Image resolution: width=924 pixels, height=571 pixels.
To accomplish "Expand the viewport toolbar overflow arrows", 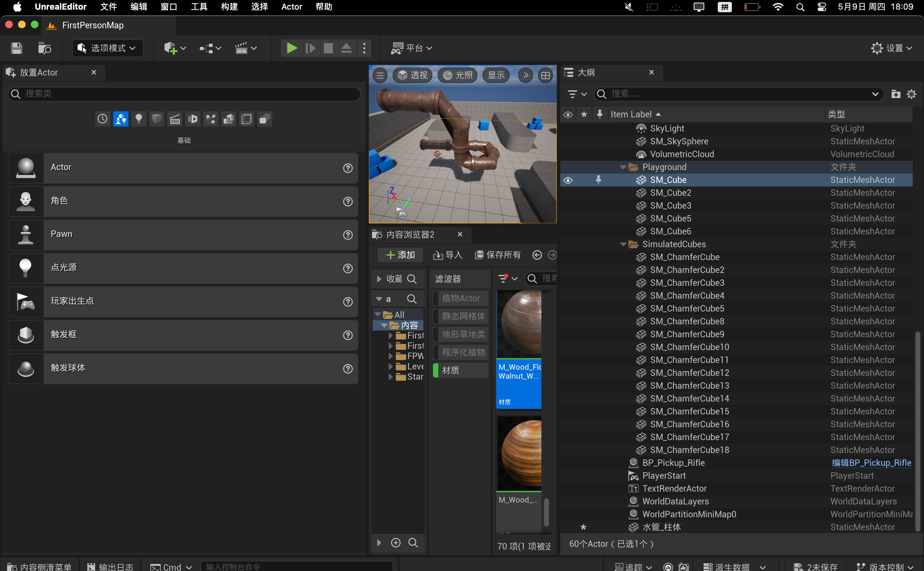I will (x=526, y=76).
